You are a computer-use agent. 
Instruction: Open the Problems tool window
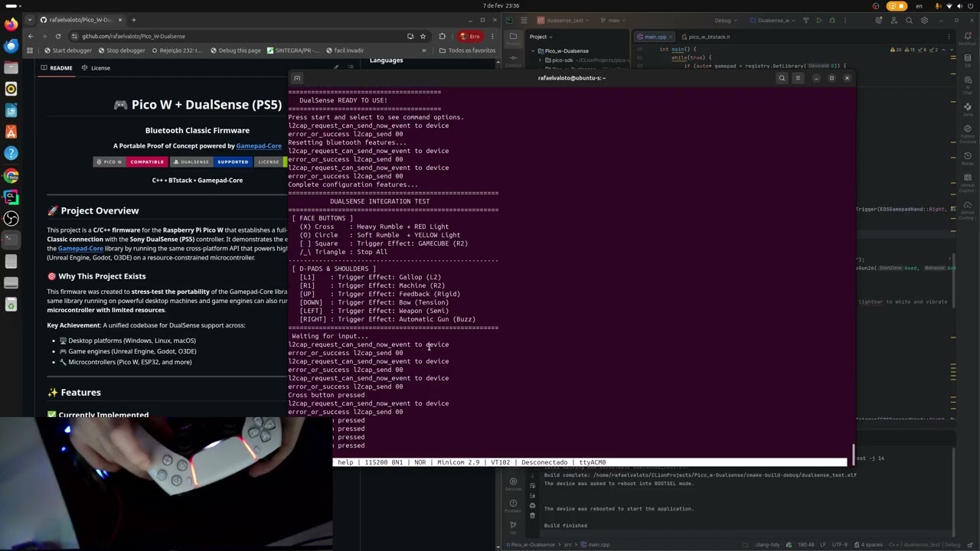(513, 507)
